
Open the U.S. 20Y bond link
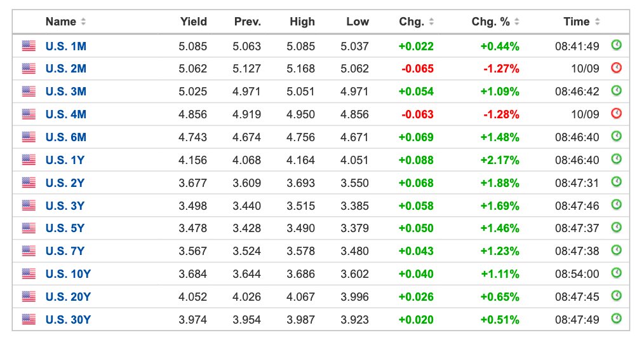(68, 297)
